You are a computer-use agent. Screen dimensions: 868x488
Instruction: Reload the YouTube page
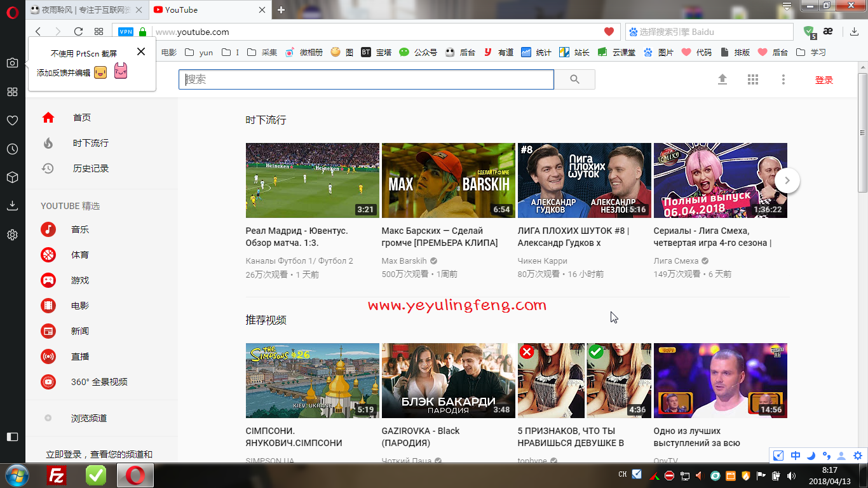78,32
